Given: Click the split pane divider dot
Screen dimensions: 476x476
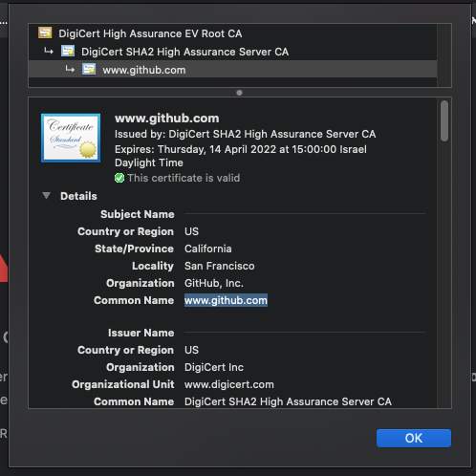Looking at the screenshot, I should 240,93.
